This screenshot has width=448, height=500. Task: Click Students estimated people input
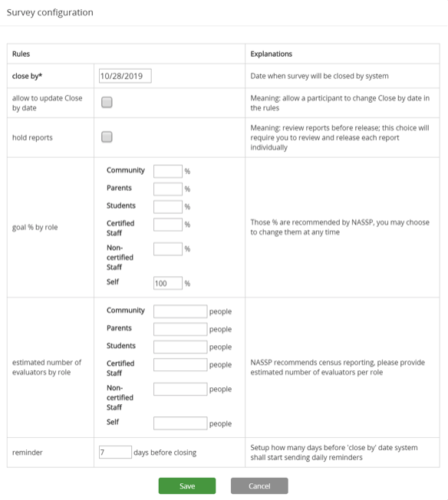(x=180, y=347)
